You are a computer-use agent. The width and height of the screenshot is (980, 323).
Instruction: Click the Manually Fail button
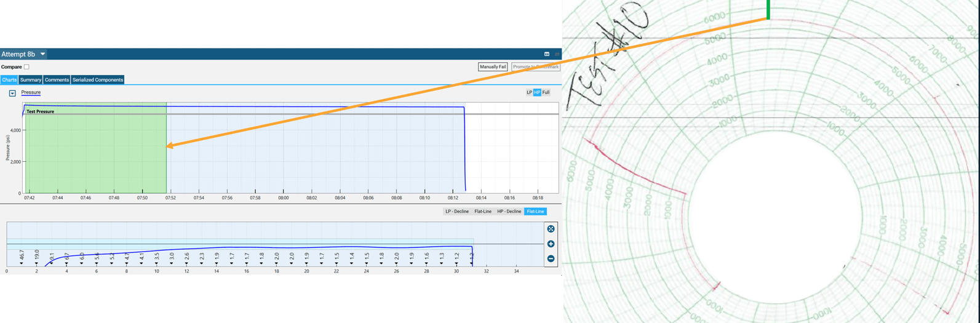coord(493,66)
